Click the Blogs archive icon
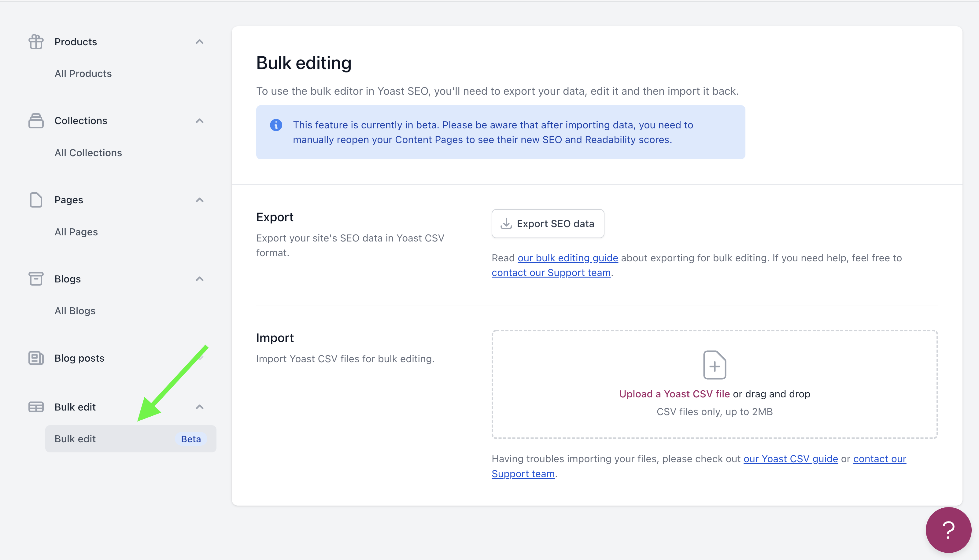 point(36,279)
